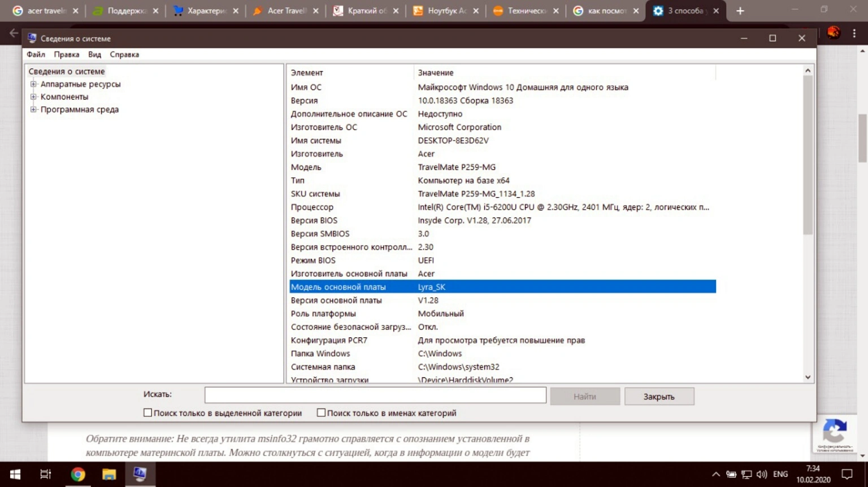Go back in the Chrome browser

14,33
